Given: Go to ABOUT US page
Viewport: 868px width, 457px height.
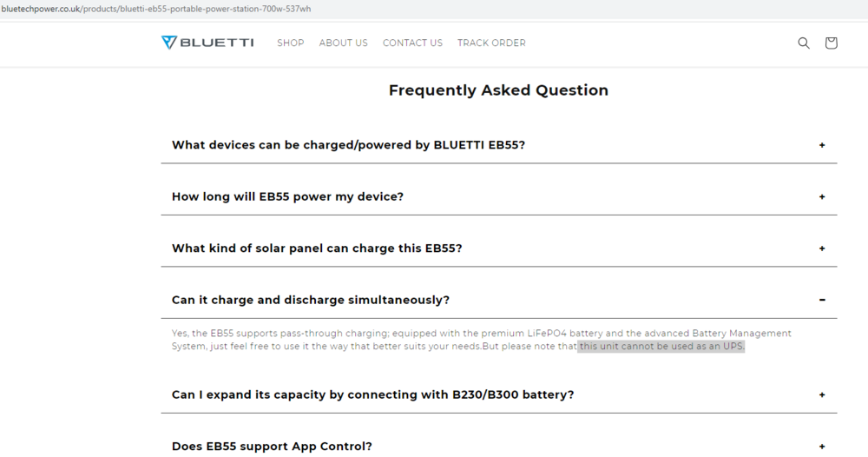Looking at the screenshot, I should click(343, 43).
